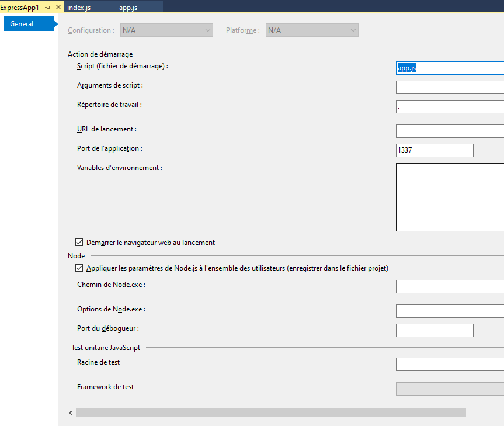Open the Framework de test dropdown
The width and height of the screenshot is (504, 426).
450,389
